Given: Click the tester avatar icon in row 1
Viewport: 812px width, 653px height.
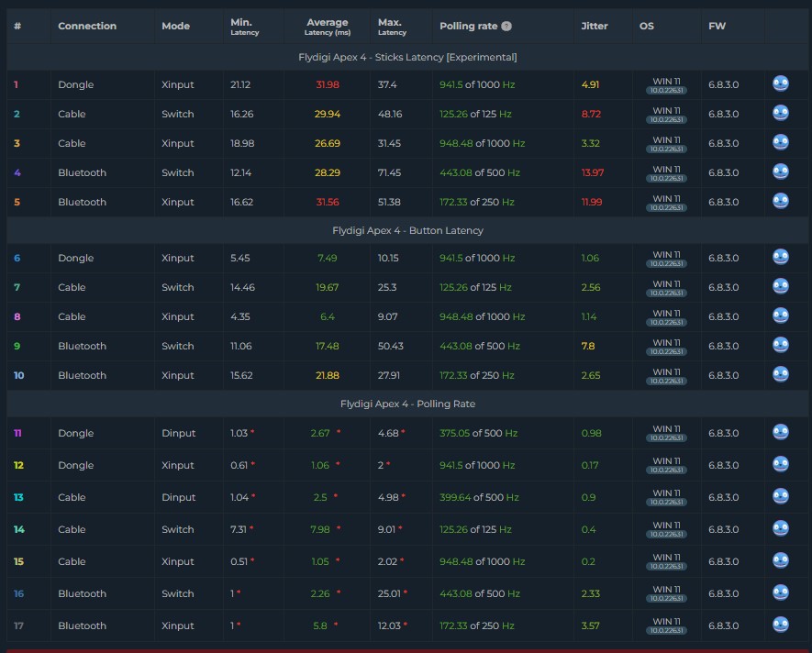Looking at the screenshot, I should point(781,83).
